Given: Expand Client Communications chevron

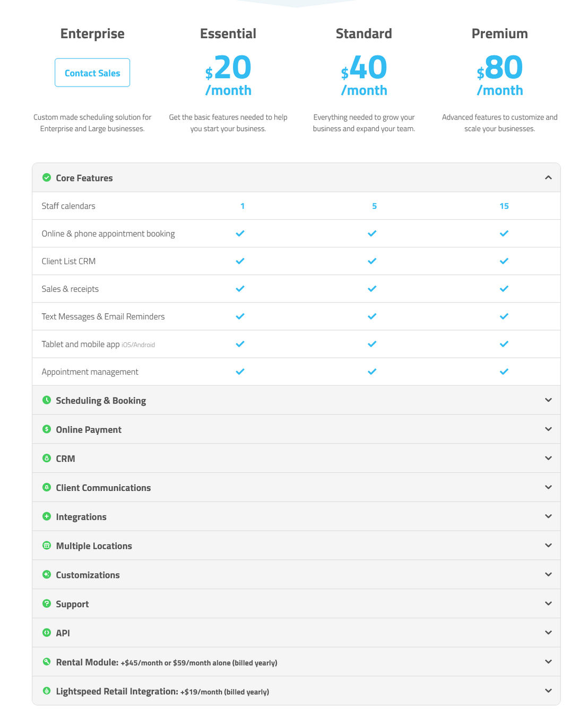Looking at the screenshot, I should coord(548,487).
